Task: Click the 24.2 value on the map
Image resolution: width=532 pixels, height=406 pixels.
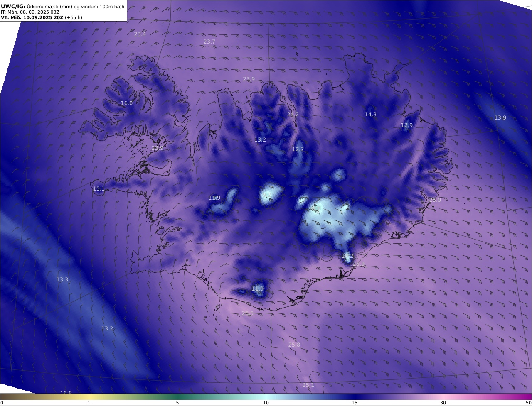Action: [x=293, y=115]
